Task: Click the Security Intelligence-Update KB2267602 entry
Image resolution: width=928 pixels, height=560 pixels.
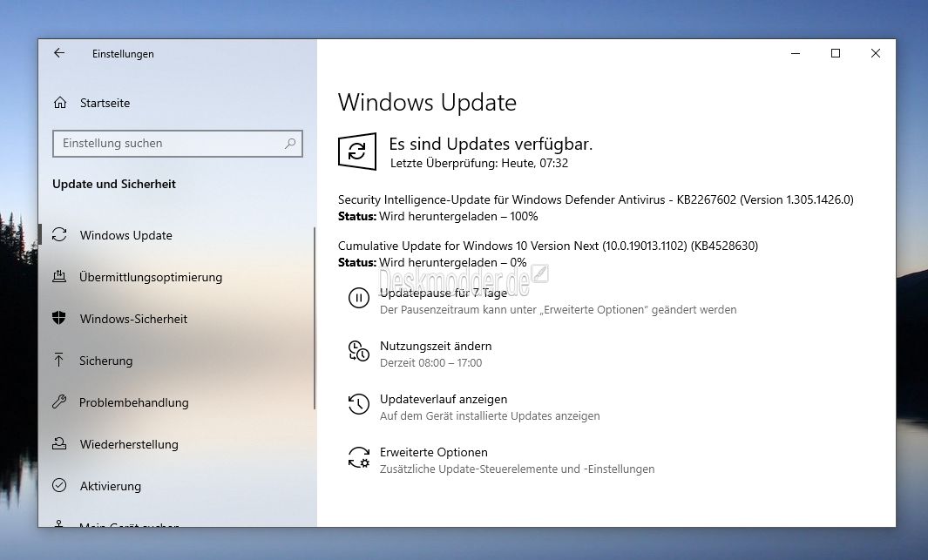Action: click(595, 199)
